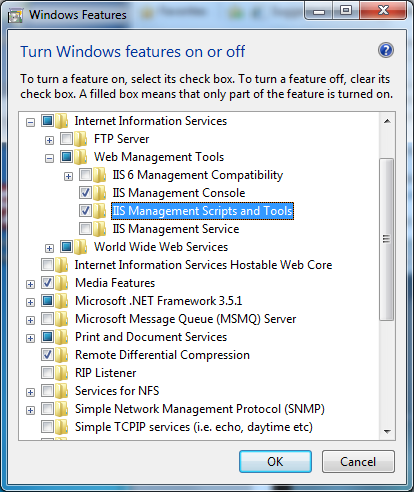The width and height of the screenshot is (414, 492).
Task: Confirm changes with the OK button
Action: (275, 462)
